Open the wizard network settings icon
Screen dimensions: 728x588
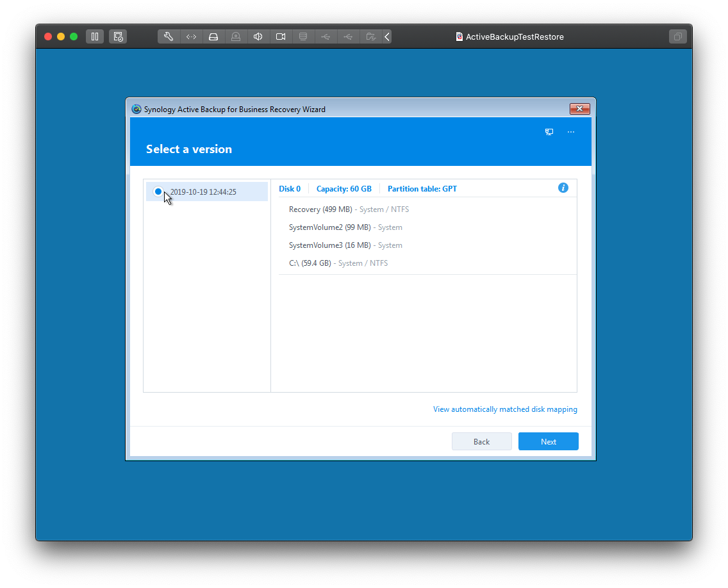point(549,132)
